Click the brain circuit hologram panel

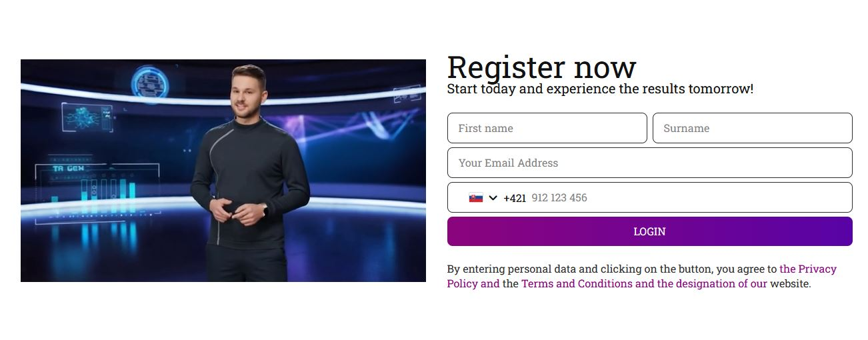coord(87,117)
